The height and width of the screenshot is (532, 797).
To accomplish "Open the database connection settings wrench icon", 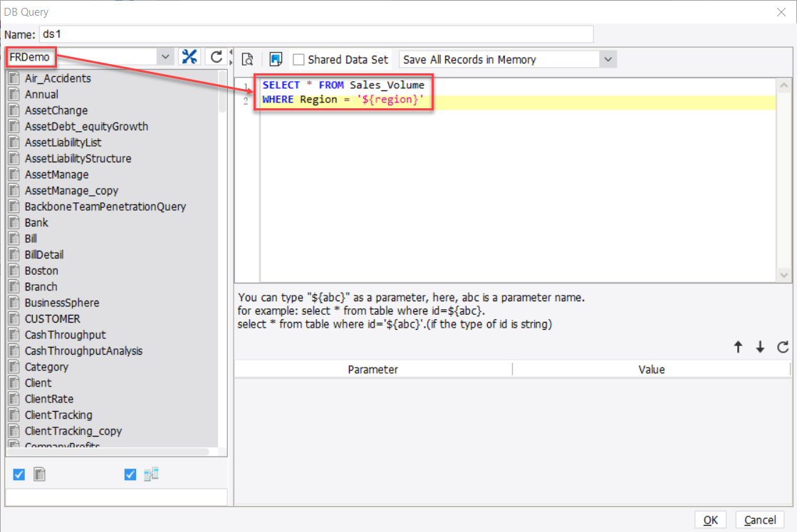I will [189, 55].
